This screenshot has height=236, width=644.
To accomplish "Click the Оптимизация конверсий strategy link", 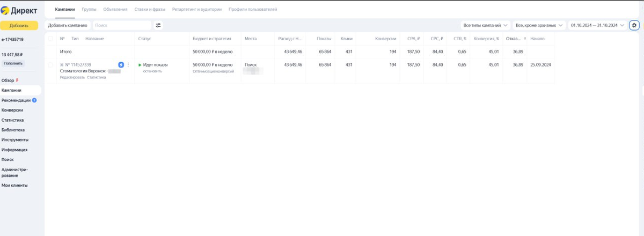I will pyautogui.click(x=213, y=71).
